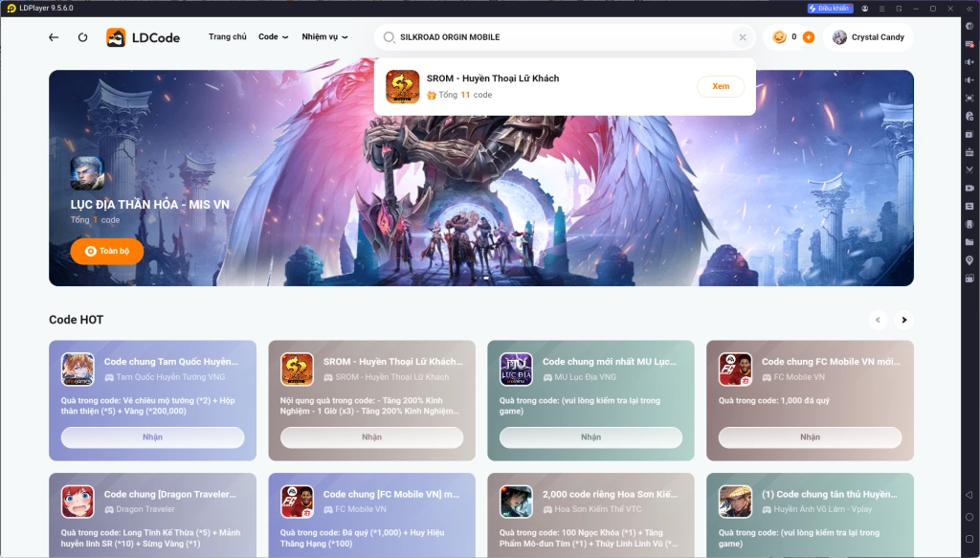Click Nhận on FC Mobile VN 1,000 đá quý card
980x558 pixels.
click(810, 437)
